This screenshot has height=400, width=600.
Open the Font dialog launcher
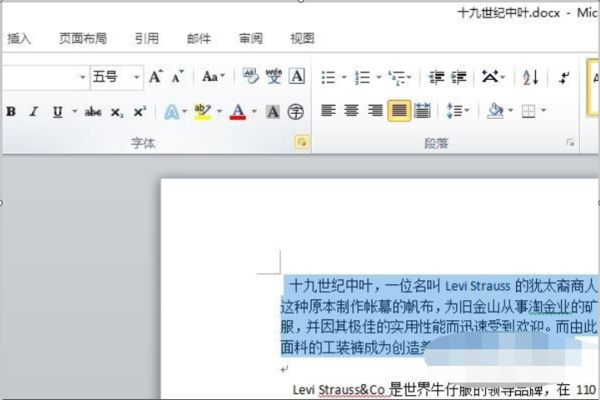(x=302, y=142)
